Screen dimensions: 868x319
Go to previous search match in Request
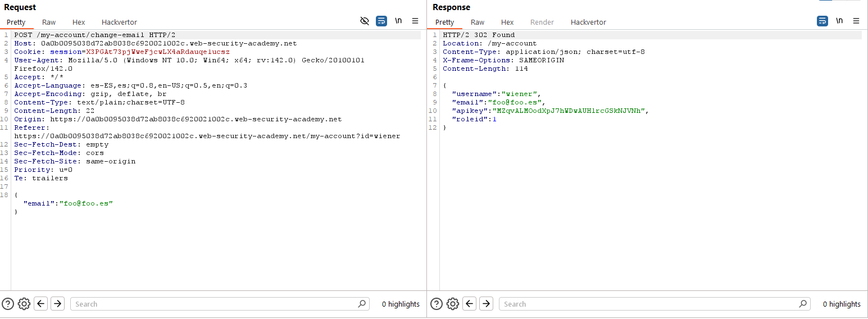click(x=40, y=304)
